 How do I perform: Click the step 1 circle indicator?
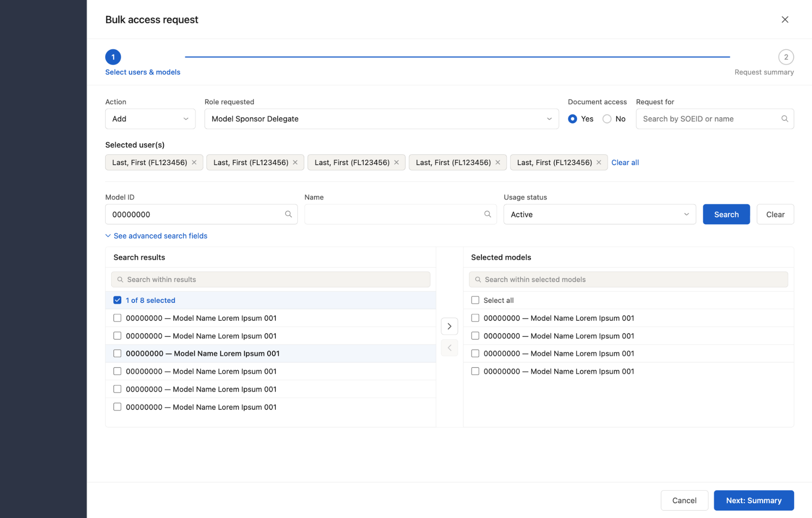[113, 57]
